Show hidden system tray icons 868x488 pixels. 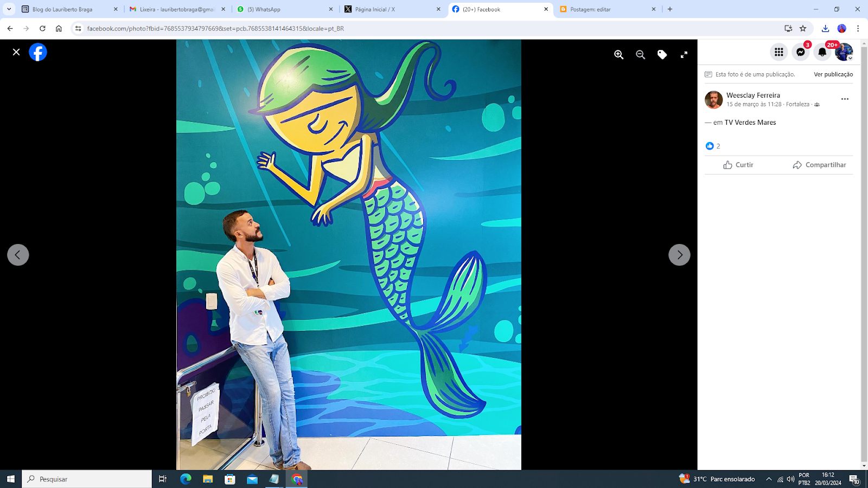769,479
